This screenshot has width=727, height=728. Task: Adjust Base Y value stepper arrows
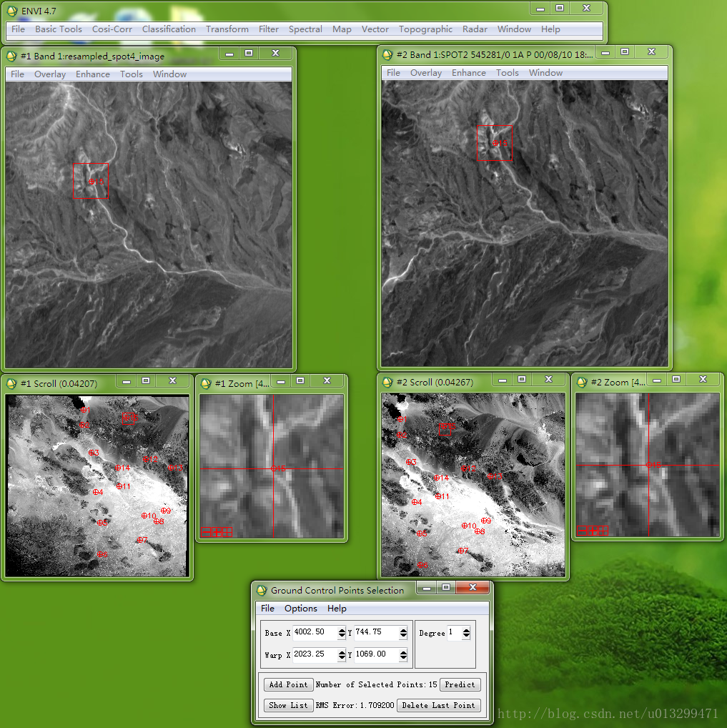click(403, 632)
